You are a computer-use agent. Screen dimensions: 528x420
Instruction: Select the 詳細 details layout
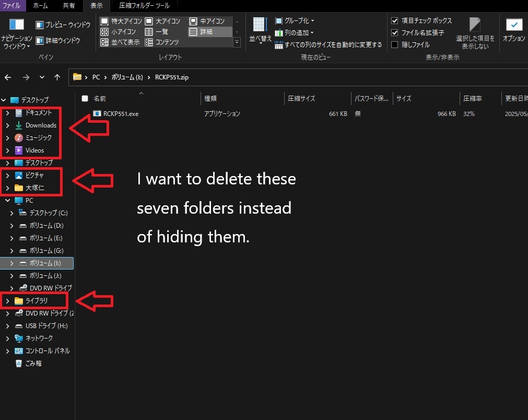(x=210, y=32)
